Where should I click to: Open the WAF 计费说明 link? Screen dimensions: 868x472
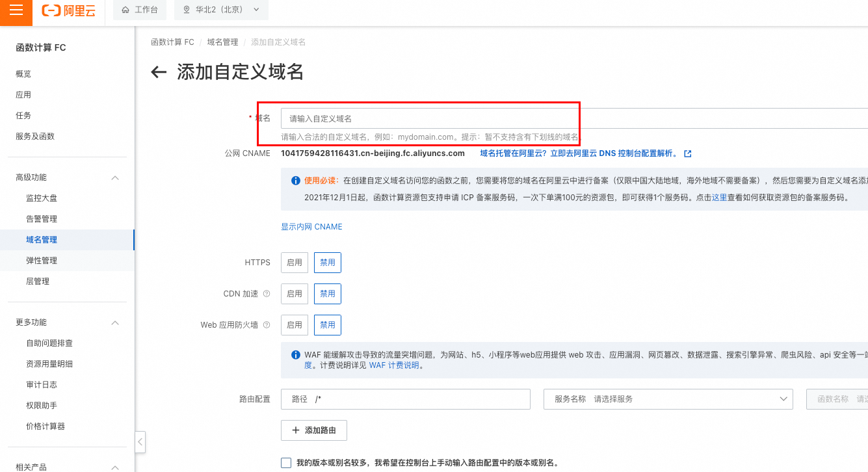(394, 365)
